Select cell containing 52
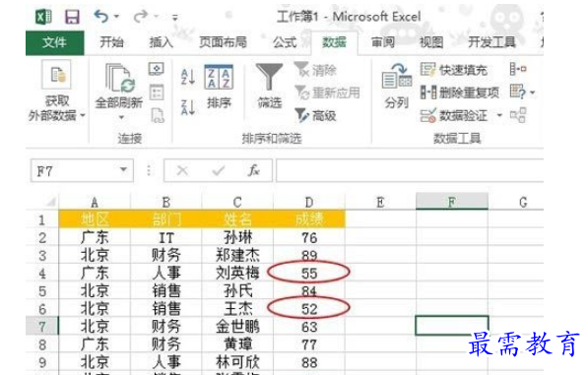The width and height of the screenshot is (588, 375). click(x=309, y=309)
